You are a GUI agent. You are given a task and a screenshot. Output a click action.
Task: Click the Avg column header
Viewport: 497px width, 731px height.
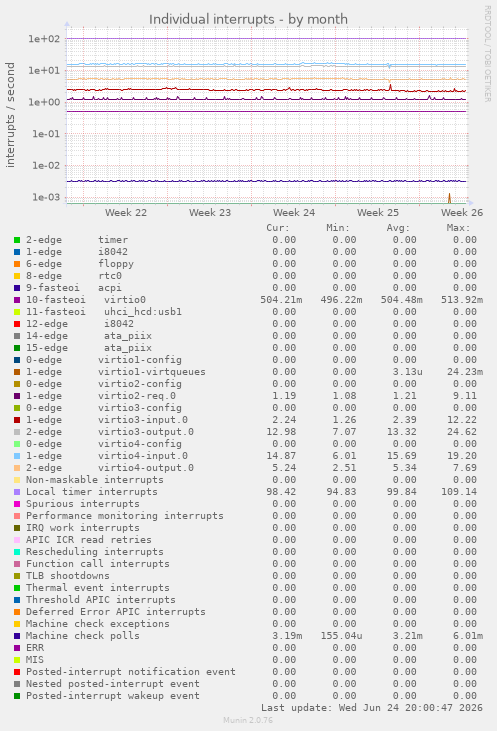click(398, 228)
